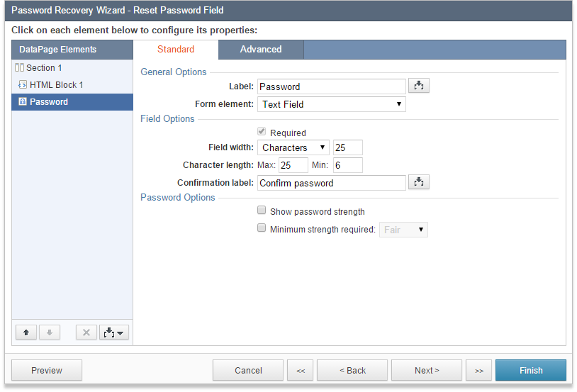Image resolution: width=577 pixels, height=392 pixels.
Task: Select the Password element in the list
Action: [x=72, y=101]
